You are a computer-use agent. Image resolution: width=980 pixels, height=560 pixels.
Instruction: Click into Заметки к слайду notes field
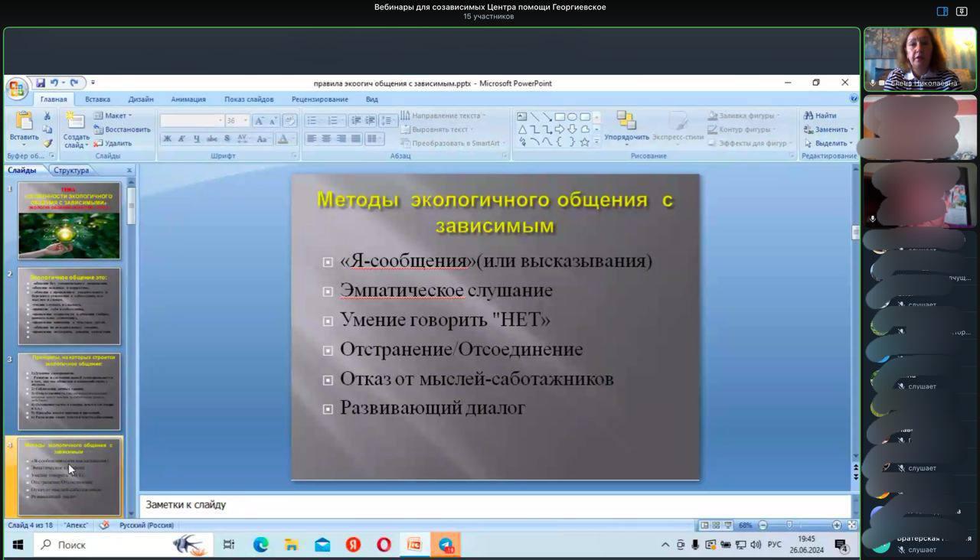pyautogui.click(x=495, y=505)
